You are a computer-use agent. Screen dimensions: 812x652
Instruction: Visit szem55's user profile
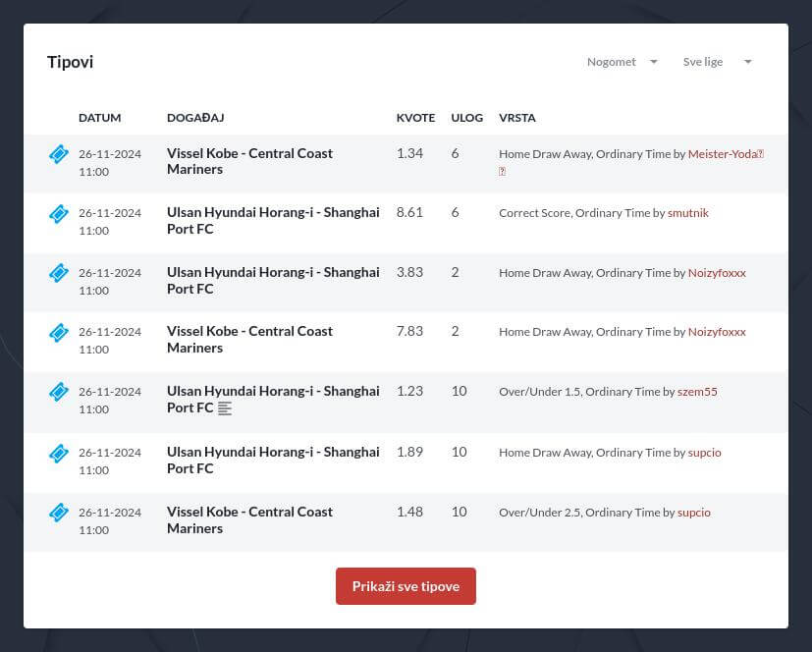pyautogui.click(x=697, y=392)
